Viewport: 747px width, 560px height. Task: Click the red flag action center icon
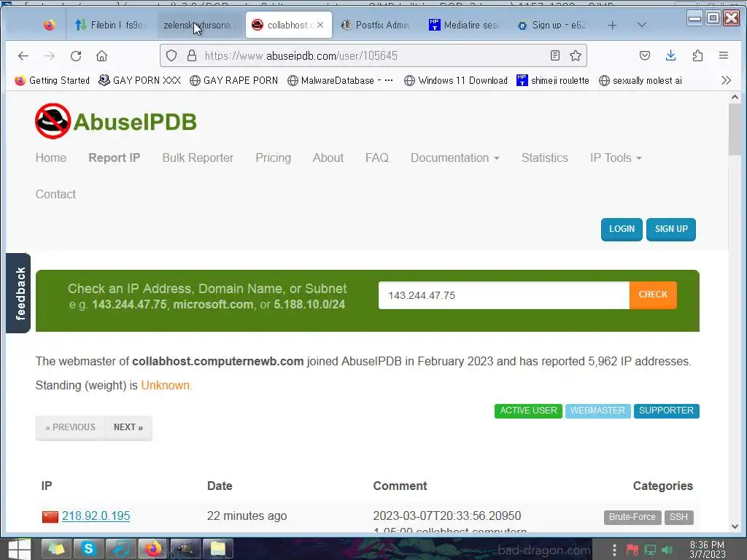point(632,550)
